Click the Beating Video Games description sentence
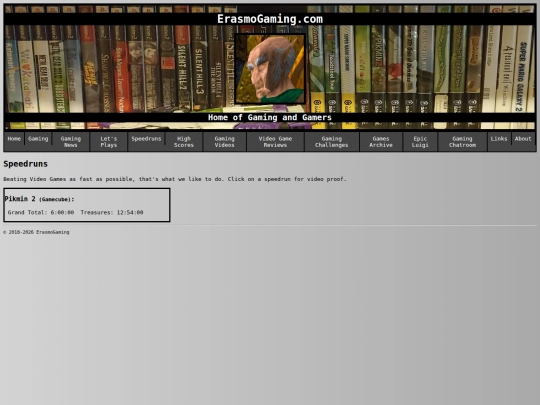The height and width of the screenshot is (405, 540). point(175,179)
